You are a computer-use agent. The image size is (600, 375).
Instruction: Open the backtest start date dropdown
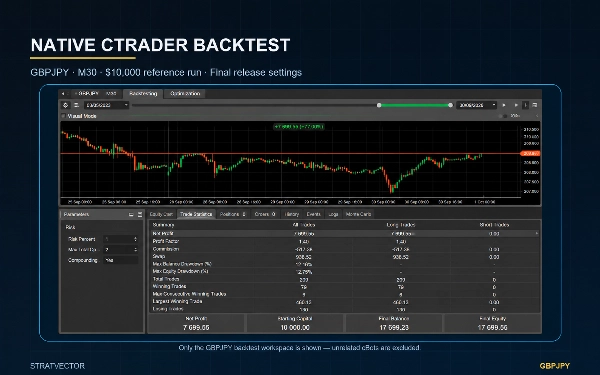click(106, 105)
